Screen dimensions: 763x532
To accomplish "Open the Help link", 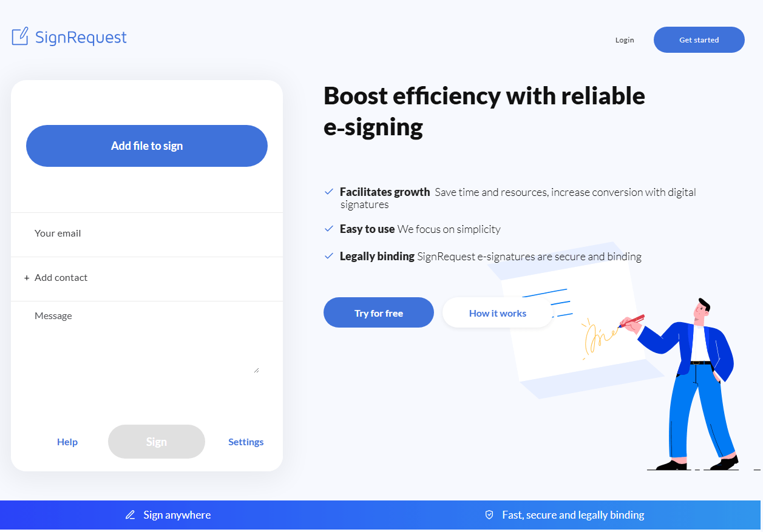I will [67, 442].
